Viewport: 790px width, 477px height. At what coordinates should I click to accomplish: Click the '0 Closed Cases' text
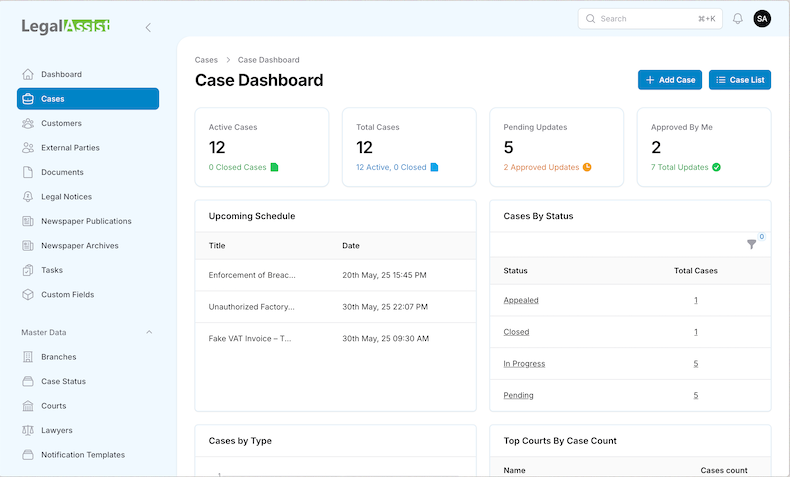pos(237,167)
